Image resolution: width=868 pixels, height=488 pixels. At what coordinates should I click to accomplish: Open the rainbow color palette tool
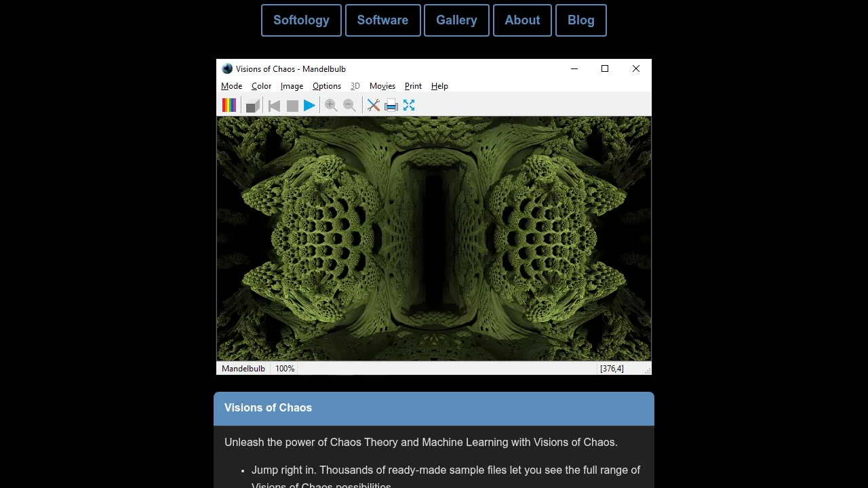(229, 105)
